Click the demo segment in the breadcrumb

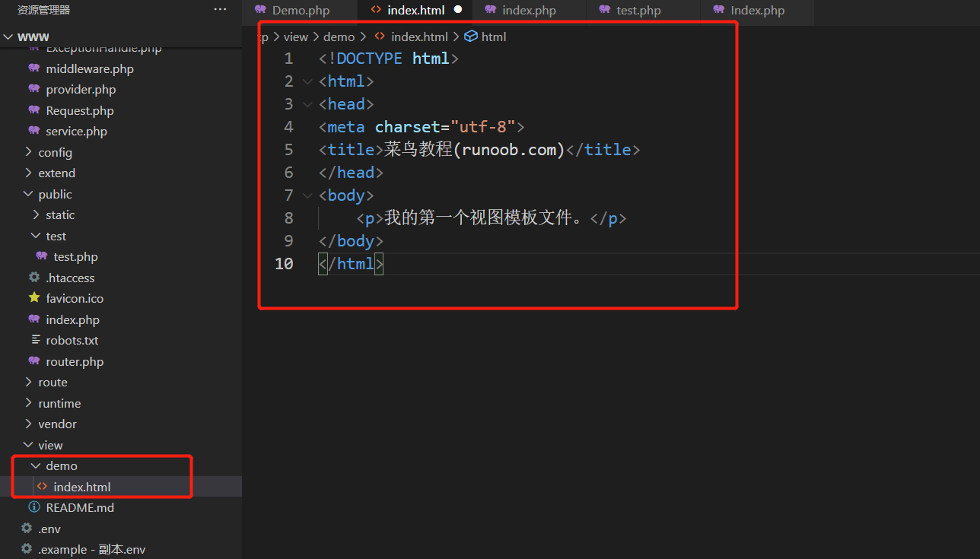click(x=339, y=37)
